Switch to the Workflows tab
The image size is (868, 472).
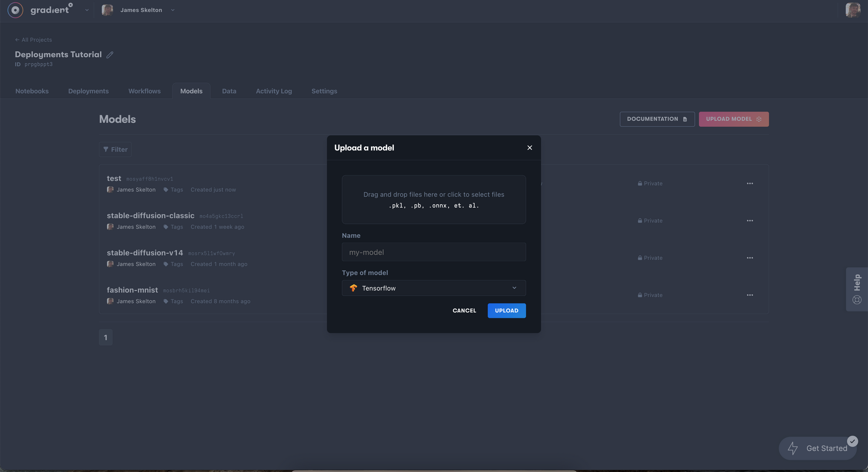click(x=144, y=91)
